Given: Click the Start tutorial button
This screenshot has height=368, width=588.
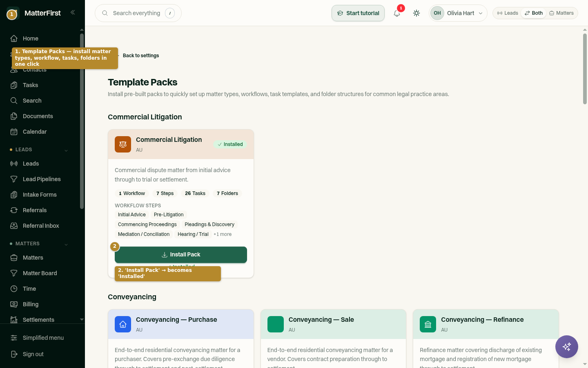Looking at the screenshot, I should (358, 13).
